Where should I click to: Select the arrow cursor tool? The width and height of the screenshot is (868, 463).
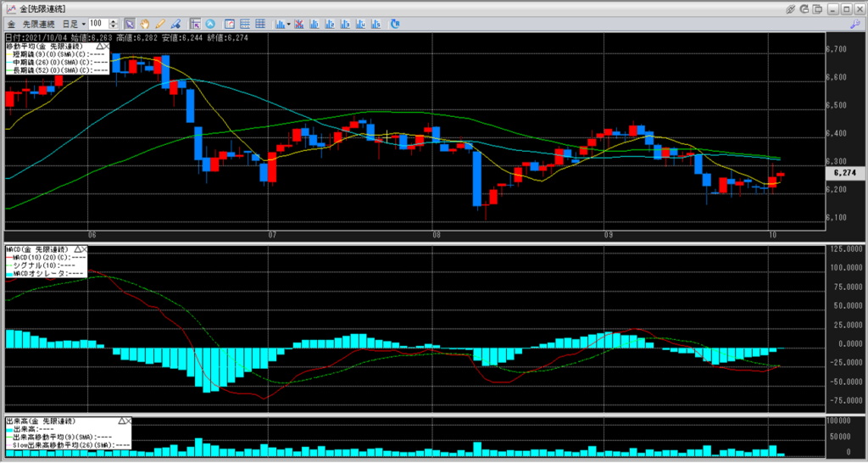tap(130, 23)
